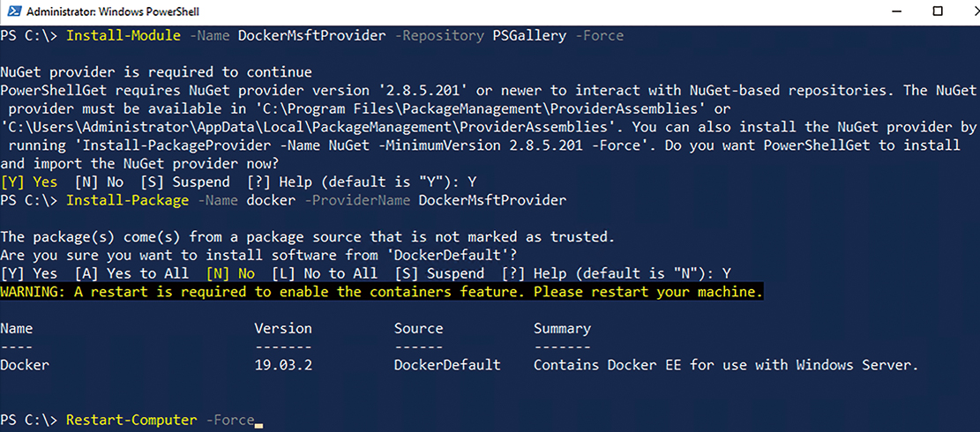Click the 'DockerDefault' source value
The width and height of the screenshot is (980, 432).
(447, 365)
